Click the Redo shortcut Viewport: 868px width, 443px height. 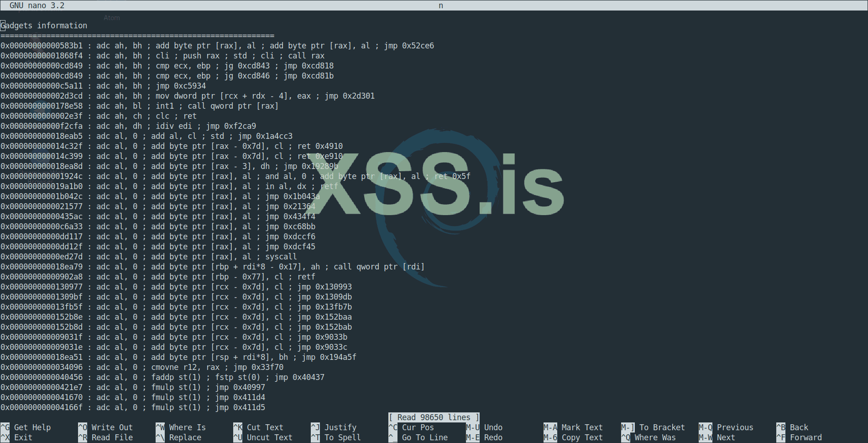coord(484,438)
